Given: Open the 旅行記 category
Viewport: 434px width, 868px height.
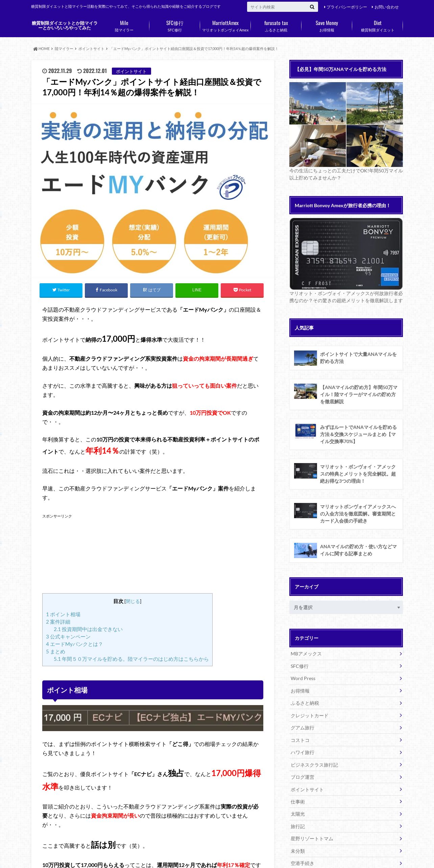Looking at the screenshot, I should [x=346, y=826].
